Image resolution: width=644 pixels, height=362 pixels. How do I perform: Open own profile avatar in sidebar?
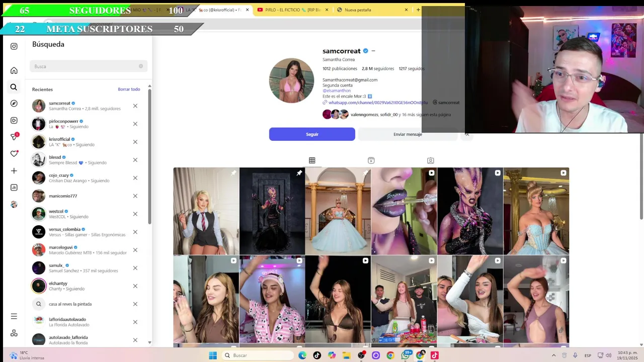(x=14, y=204)
